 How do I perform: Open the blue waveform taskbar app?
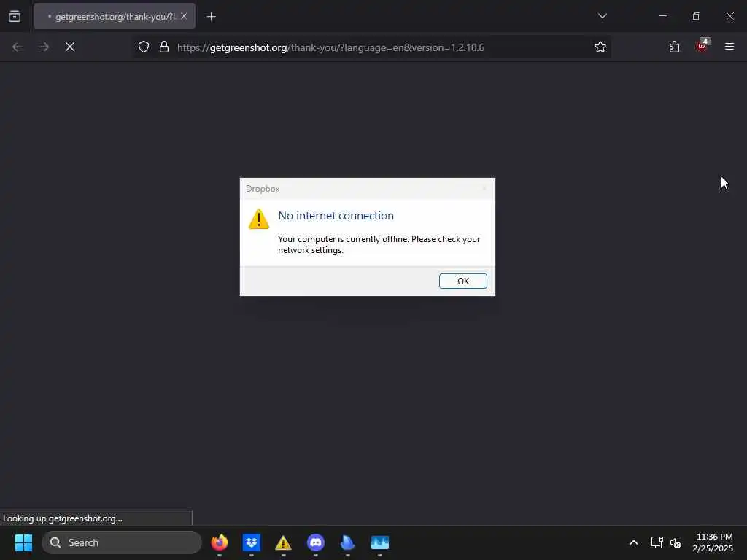[379, 542]
